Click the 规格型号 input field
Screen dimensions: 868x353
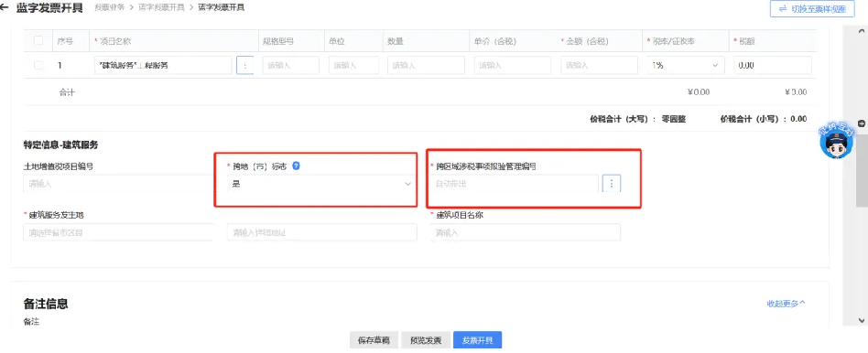coord(290,65)
